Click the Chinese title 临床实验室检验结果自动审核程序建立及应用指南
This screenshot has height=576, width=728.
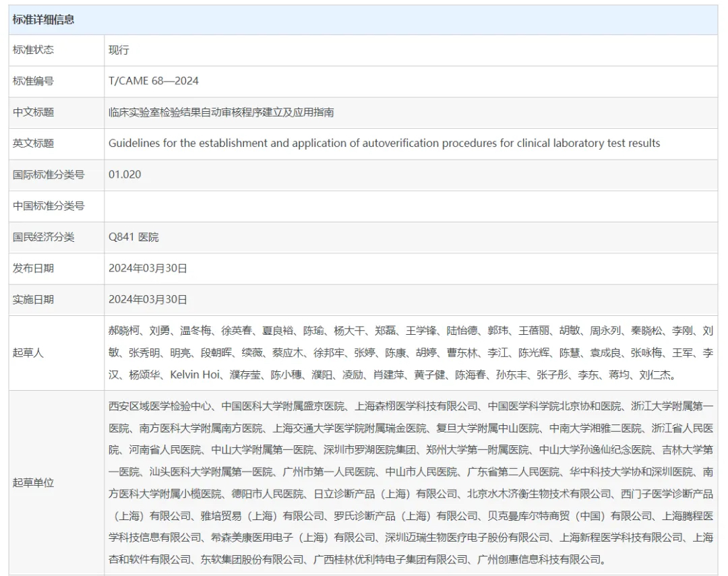(x=222, y=113)
